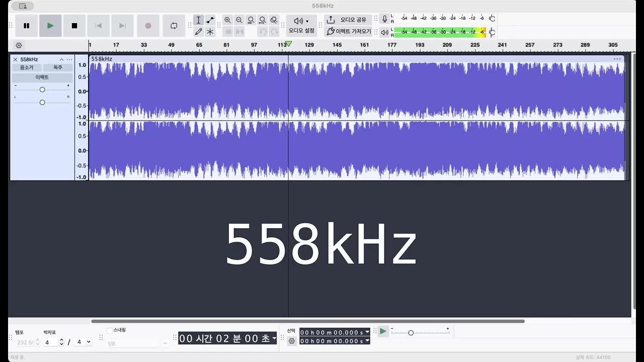Fit selection to width zoom icon
The width and height of the screenshot is (644, 362).
251,20
